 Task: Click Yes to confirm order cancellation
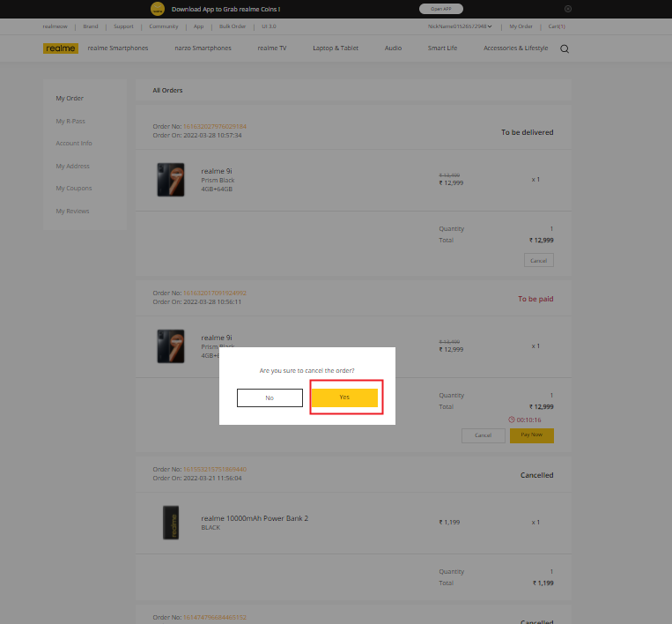click(x=344, y=397)
